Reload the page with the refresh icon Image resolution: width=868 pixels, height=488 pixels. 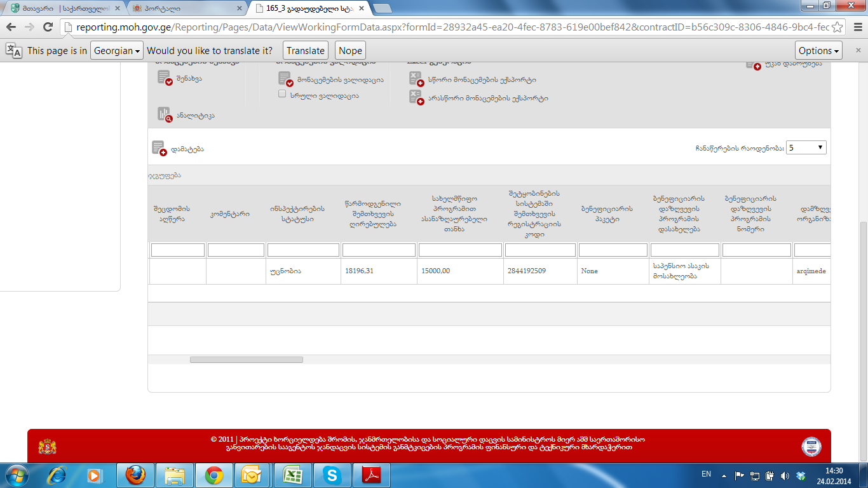coord(48,27)
